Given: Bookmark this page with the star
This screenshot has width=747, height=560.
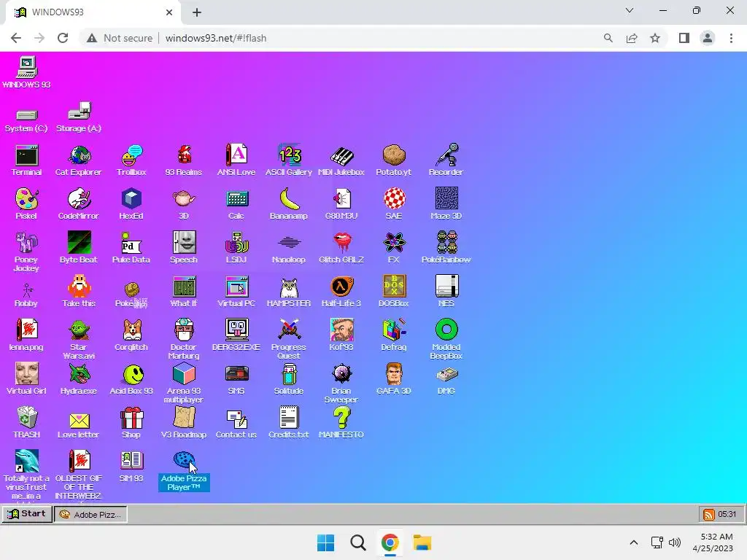Looking at the screenshot, I should click(x=655, y=38).
